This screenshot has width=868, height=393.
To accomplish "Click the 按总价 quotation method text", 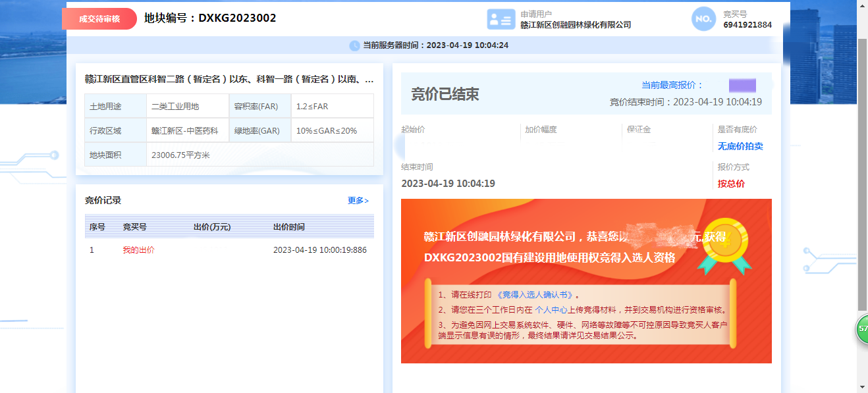I will [x=731, y=184].
